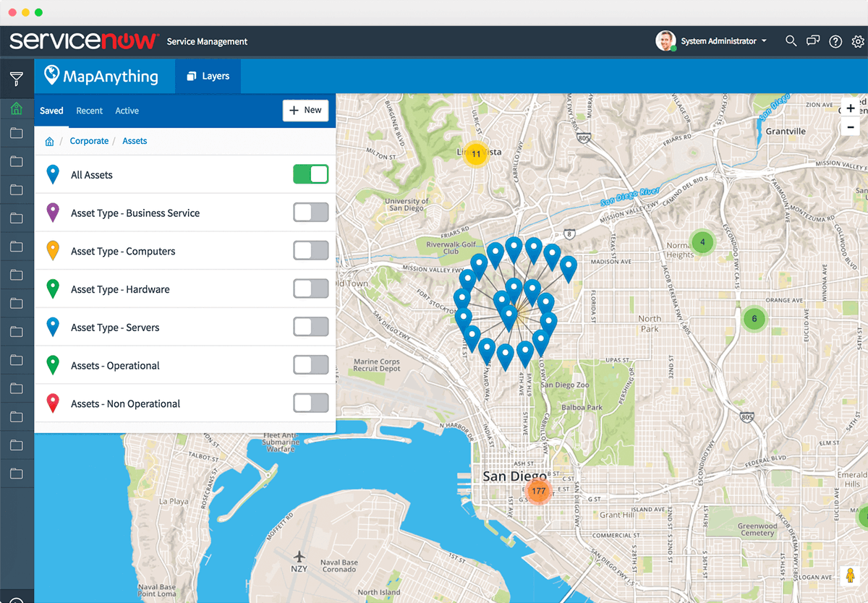This screenshot has width=868, height=603.
Task: Click the Naval Base Coronado label
Action: tap(339, 565)
